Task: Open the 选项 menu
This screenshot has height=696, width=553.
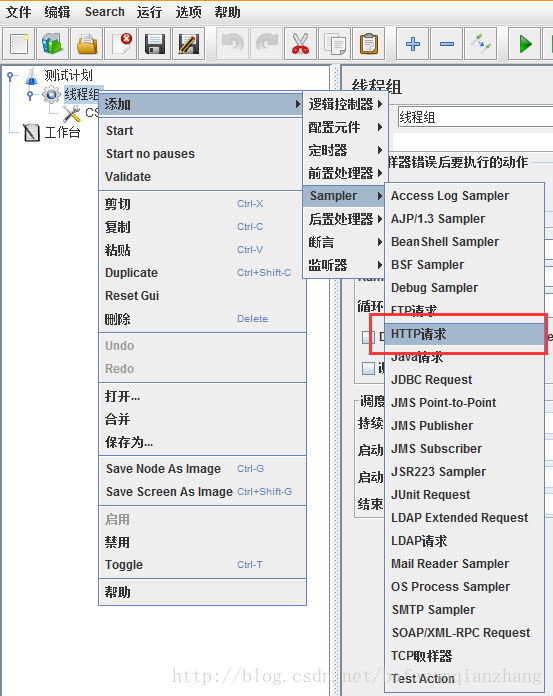Action: tap(188, 12)
